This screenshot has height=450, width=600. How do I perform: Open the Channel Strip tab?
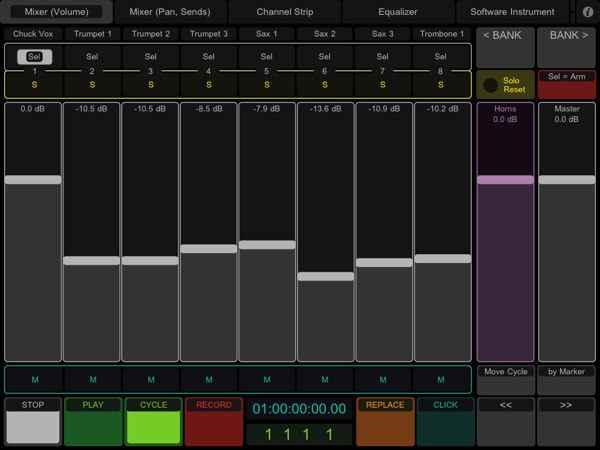pyautogui.click(x=284, y=12)
